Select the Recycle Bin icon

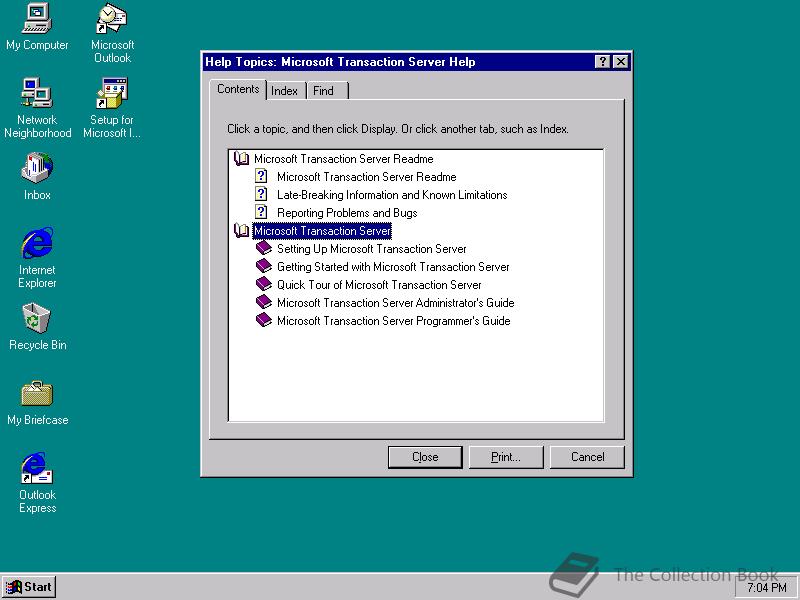37,327
